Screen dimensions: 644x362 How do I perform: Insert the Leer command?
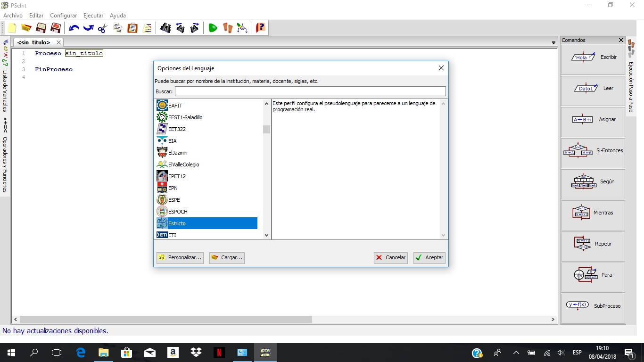pyautogui.click(x=593, y=91)
